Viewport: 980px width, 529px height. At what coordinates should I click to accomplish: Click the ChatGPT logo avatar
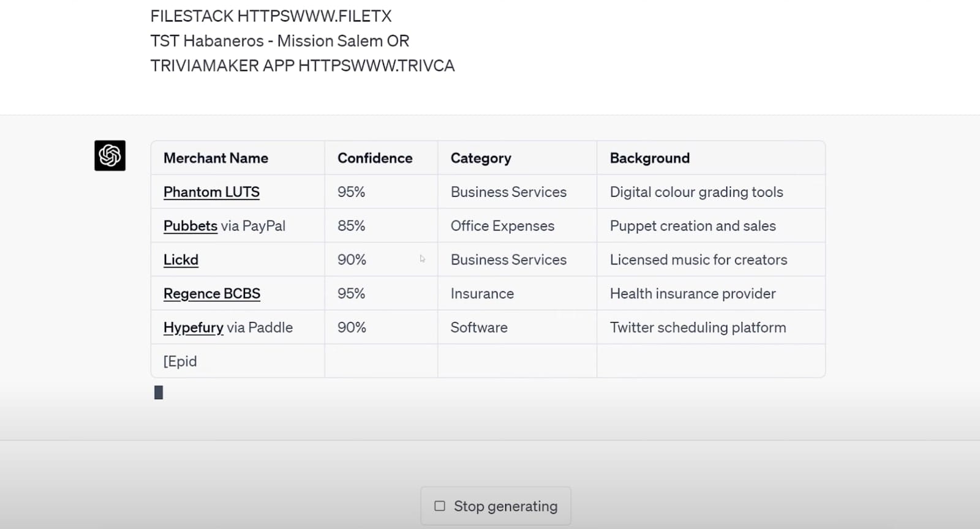pos(110,156)
